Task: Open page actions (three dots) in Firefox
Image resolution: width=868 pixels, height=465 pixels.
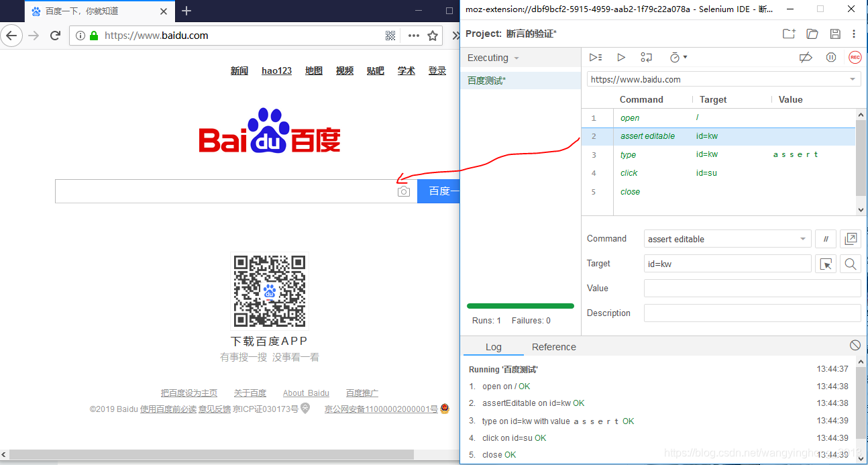Action: tap(414, 36)
